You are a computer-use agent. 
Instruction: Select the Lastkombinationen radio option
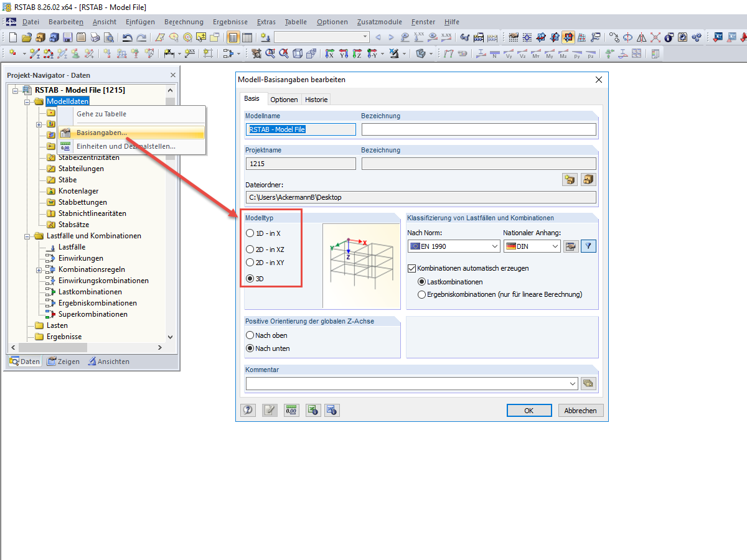tap(423, 282)
